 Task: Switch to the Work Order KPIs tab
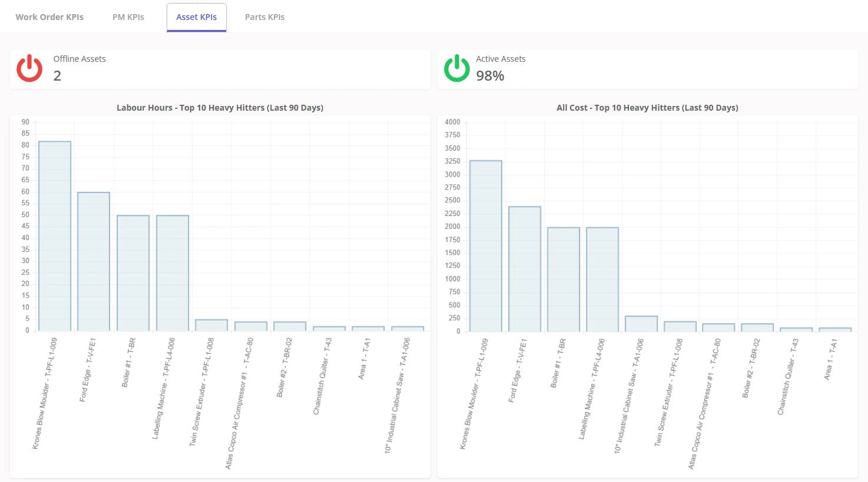pyautogui.click(x=49, y=17)
